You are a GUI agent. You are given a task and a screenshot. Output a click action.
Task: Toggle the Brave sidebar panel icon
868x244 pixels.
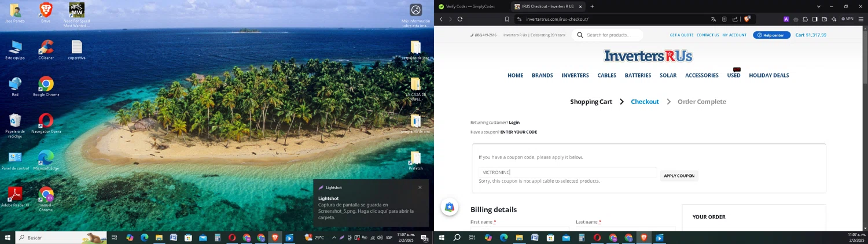(815, 19)
